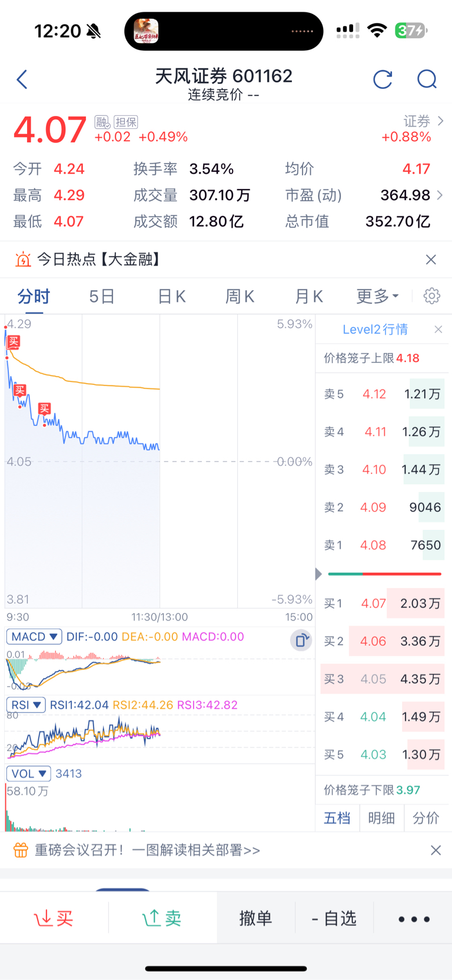Tap the 撤单 cancel order button
Image resolution: width=452 pixels, height=980 pixels.
point(255,918)
